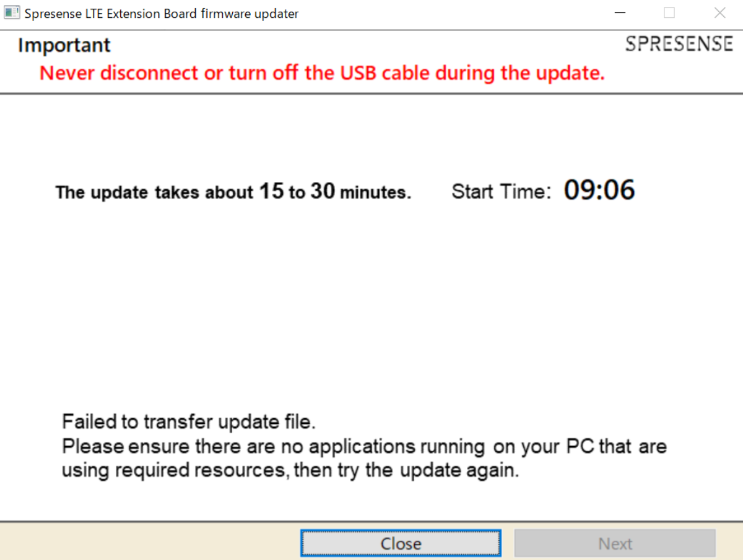Click the number 30 in the duration text

coord(323,191)
